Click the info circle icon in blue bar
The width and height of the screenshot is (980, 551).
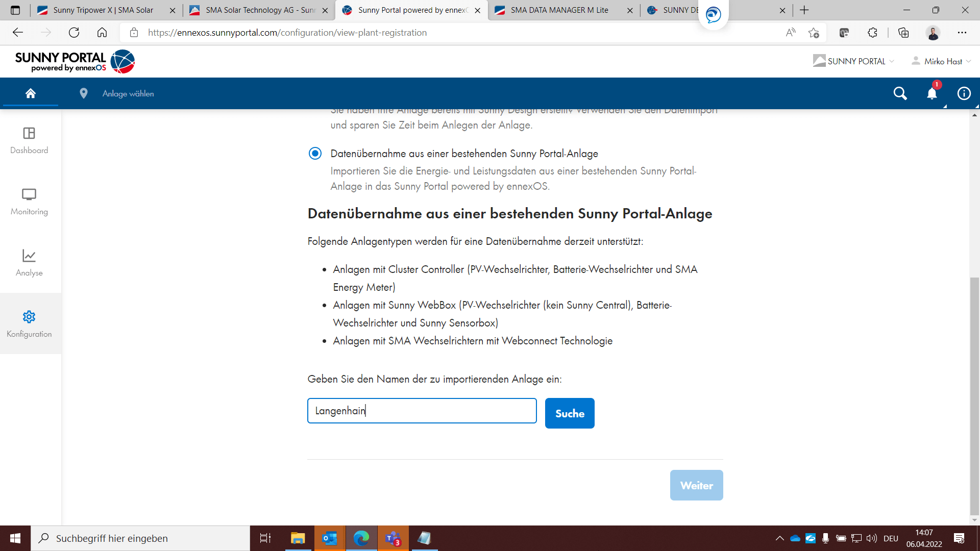(964, 93)
